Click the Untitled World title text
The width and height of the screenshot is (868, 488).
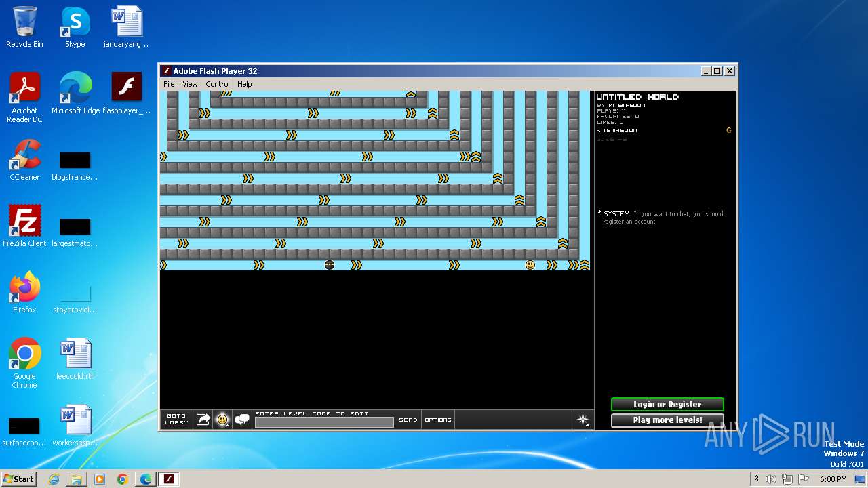click(637, 97)
